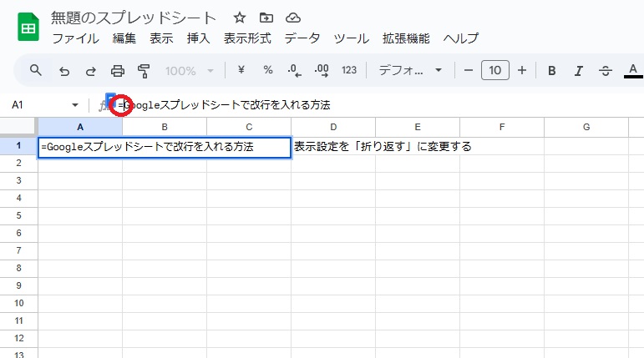Star the untitled spreadsheet
This screenshot has width=644, height=358.
coord(240,18)
